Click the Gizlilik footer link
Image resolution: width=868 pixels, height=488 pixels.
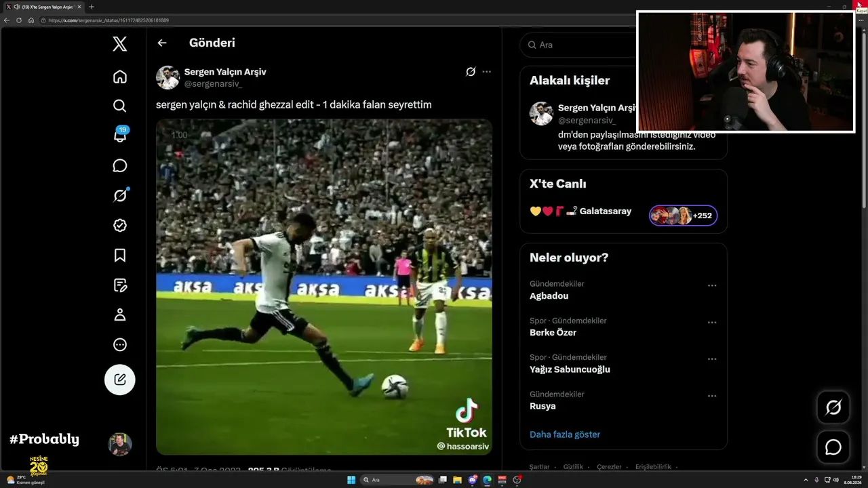[x=573, y=467]
